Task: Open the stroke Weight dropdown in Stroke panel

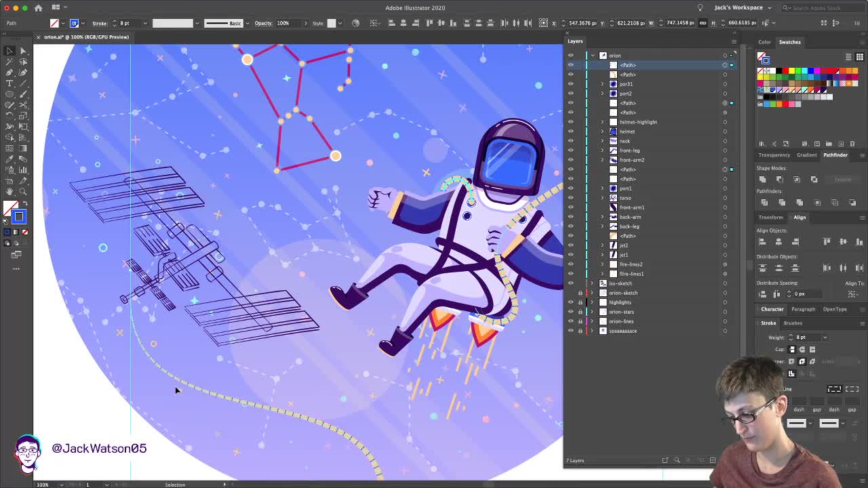Action: point(825,338)
